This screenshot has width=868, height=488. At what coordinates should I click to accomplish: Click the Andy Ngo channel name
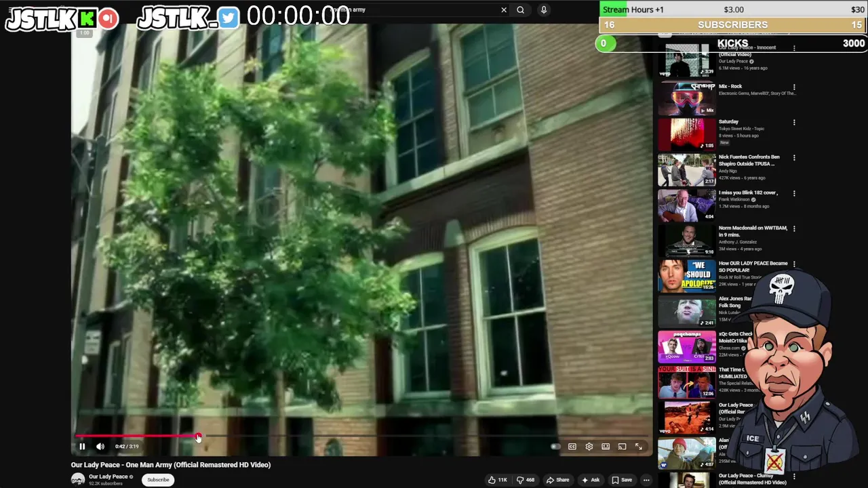(x=728, y=171)
